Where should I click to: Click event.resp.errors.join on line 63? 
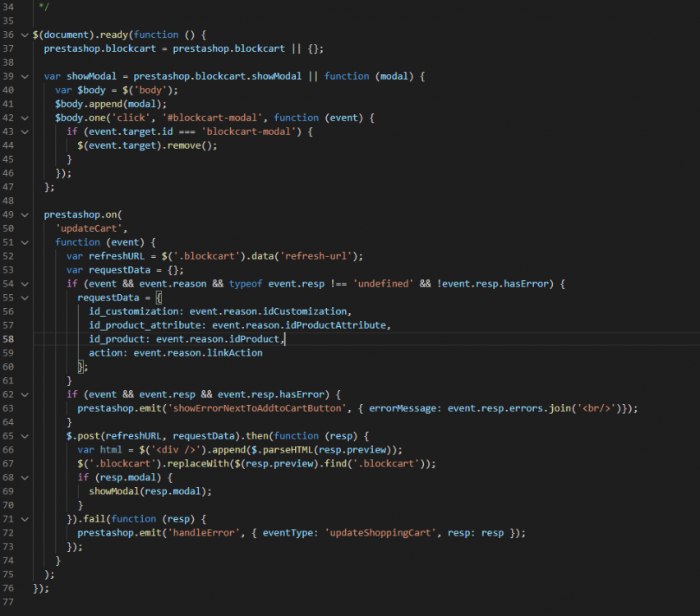[509, 408]
